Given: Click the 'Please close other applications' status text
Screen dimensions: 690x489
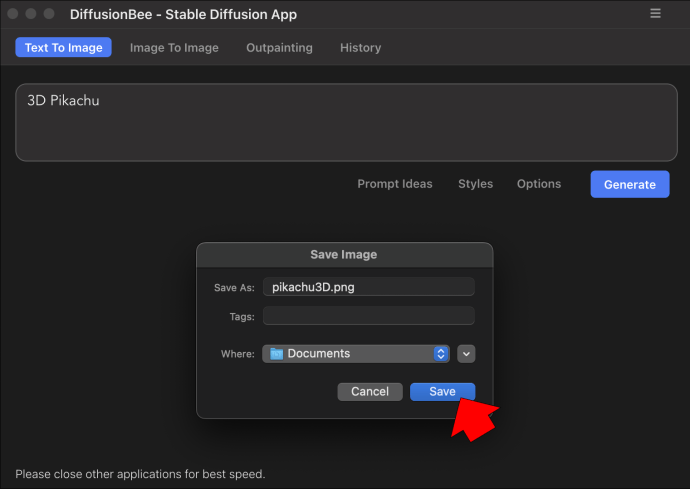Looking at the screenshot, I should [140, 474].
